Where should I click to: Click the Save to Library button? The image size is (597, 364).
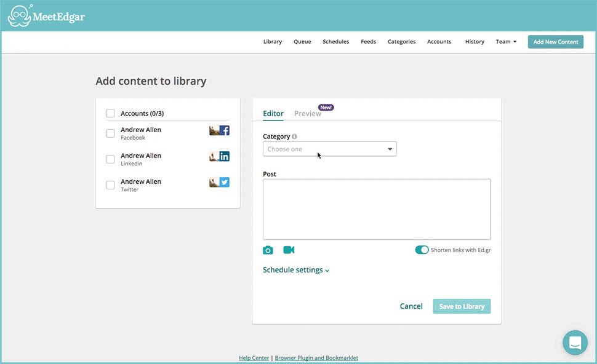click(462, 306)
